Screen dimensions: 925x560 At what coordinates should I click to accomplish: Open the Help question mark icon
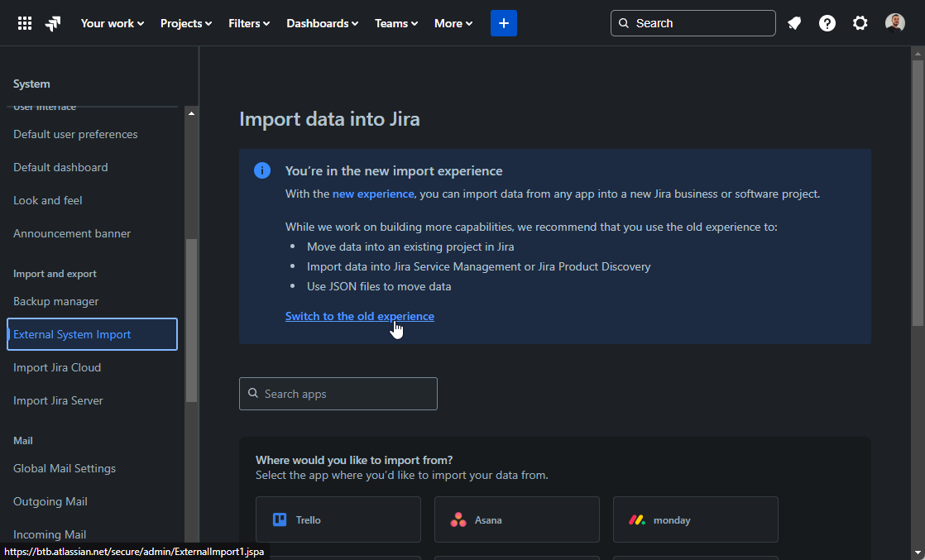(827, 22)
